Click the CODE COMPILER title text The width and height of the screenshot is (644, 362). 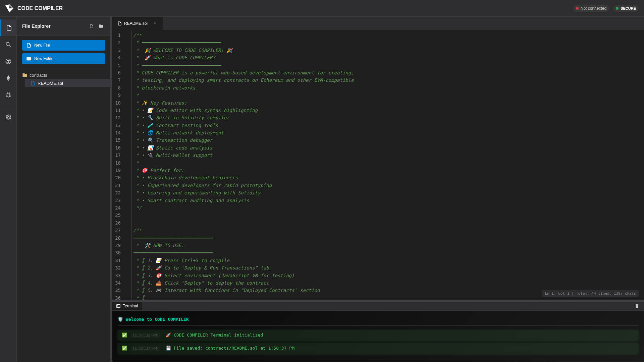pyautogui.click(x=40, y=8)
